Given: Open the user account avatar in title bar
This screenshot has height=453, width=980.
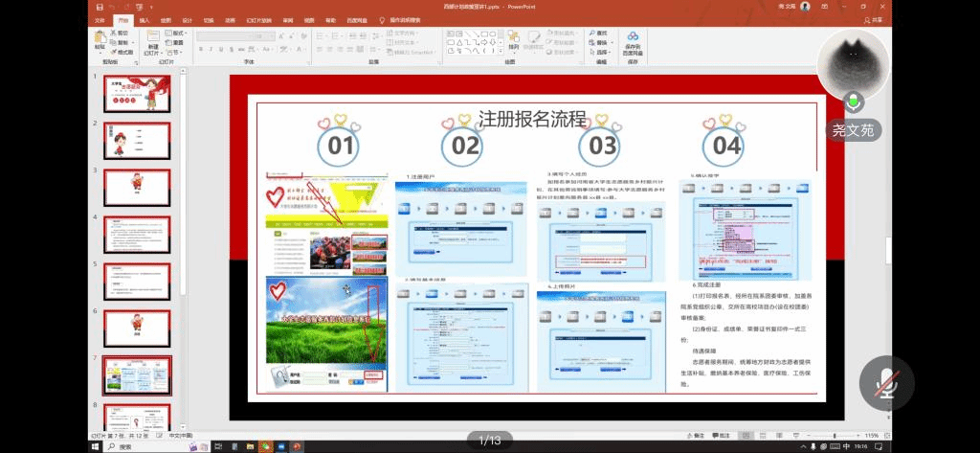Looking at the screenshot, I should [x=805, y=6].
